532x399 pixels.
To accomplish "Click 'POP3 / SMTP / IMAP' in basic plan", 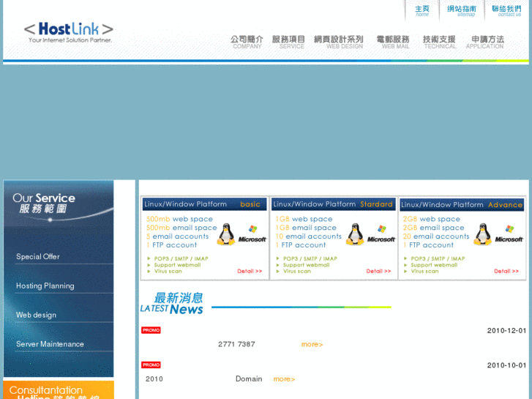I will [x=181, y=258].
